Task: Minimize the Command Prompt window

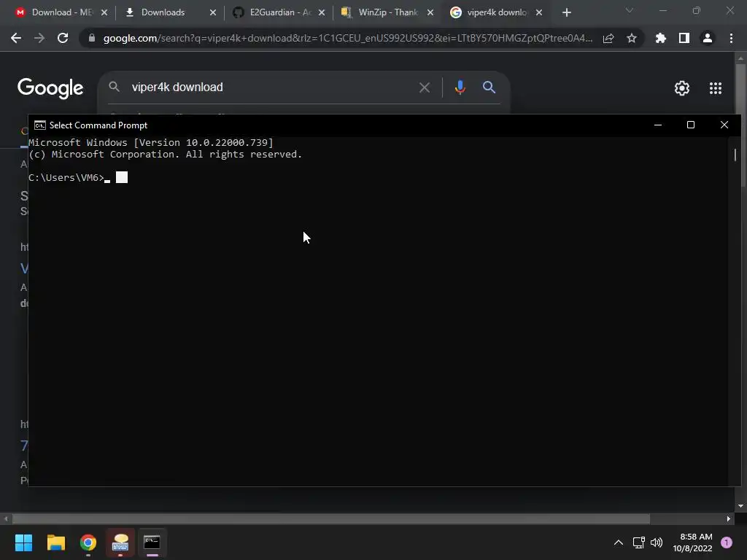Action: pos(658,125)
